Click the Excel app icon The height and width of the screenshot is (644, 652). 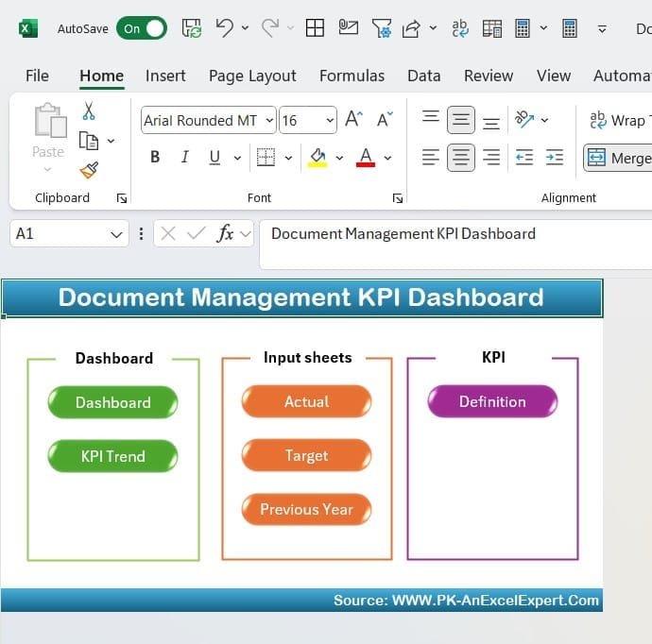coord(27,28)
